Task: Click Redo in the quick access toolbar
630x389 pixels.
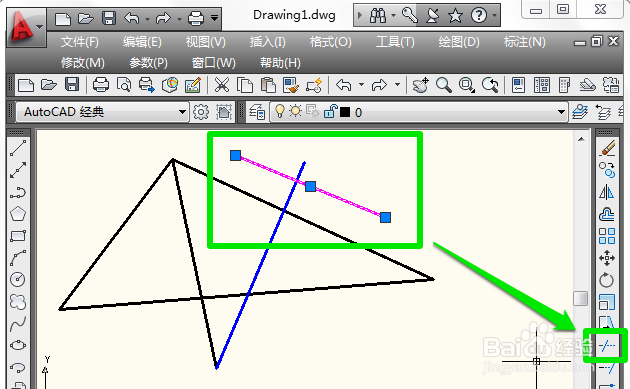Action: pos(163,18)
